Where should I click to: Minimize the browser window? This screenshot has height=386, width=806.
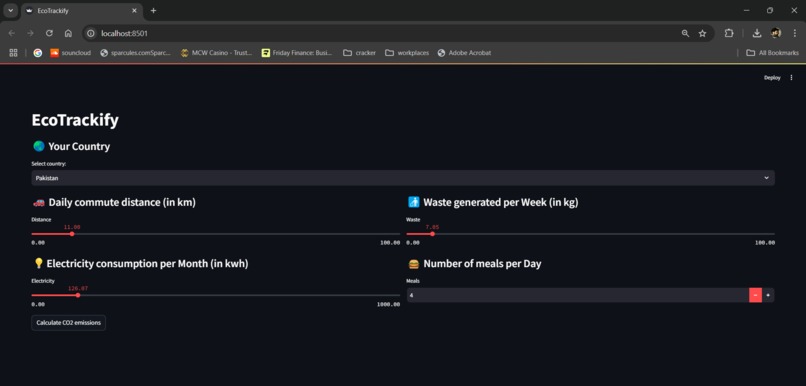pyautogui.click(x=746, y=10)
